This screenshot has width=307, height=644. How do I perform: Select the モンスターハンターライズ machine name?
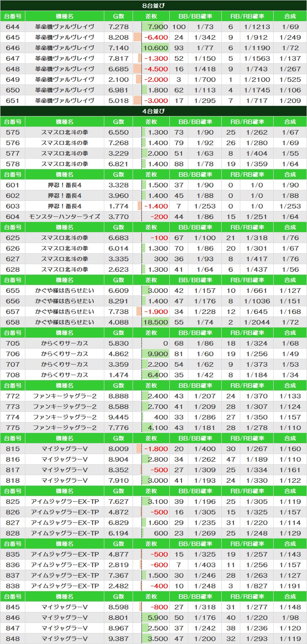(x=65, y=216)
